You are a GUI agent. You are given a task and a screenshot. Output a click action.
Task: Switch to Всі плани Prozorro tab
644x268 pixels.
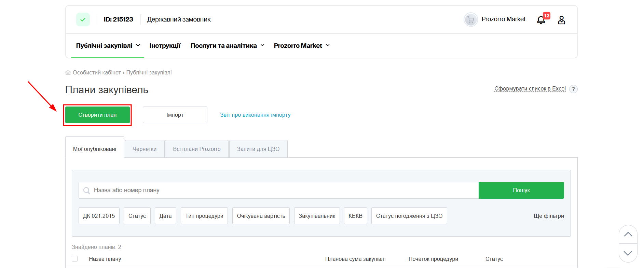point(197,149)
